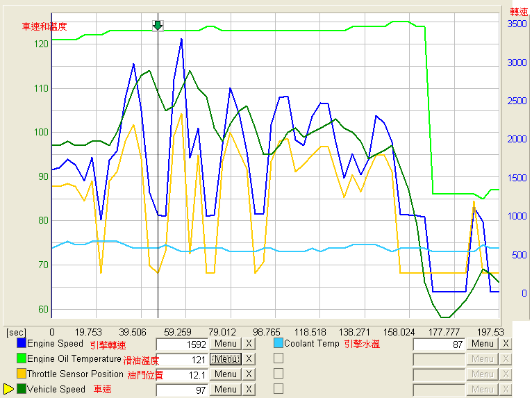Click Engine Speed value field showing 1592

pos(182,345)
